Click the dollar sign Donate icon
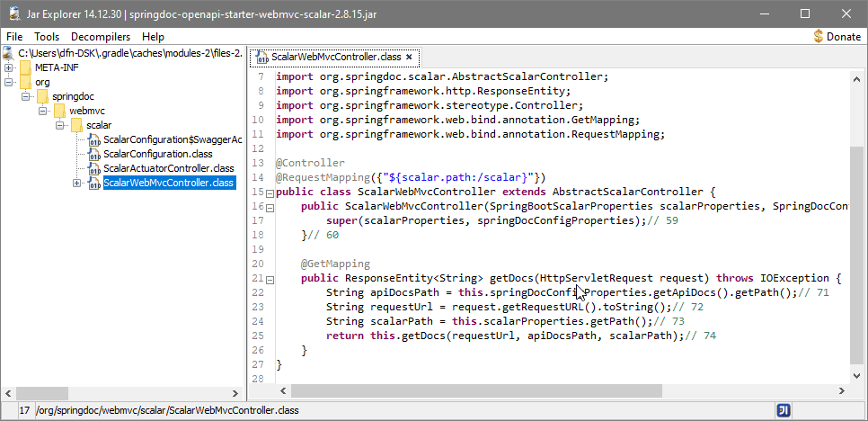The height and width of the screenshot is (421, 868). 819,37
